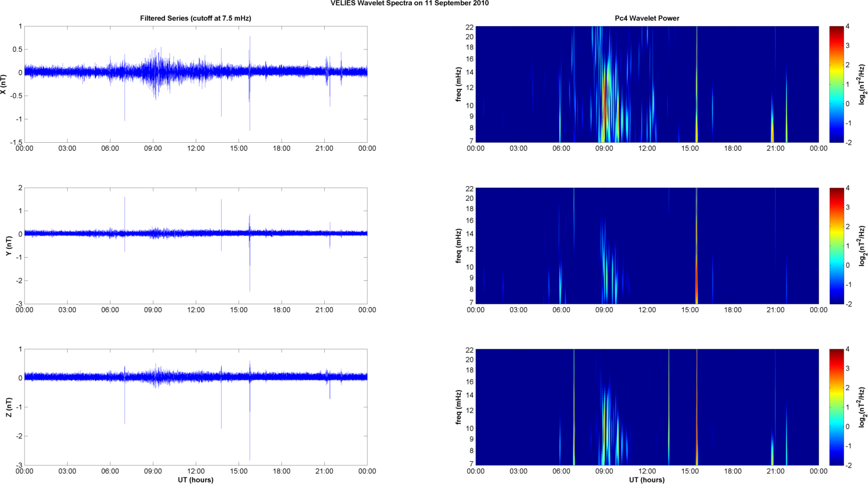Click the Pc4 Wavelet Power heading
This screenshot has height=484, width=868.
click(647, 18)
